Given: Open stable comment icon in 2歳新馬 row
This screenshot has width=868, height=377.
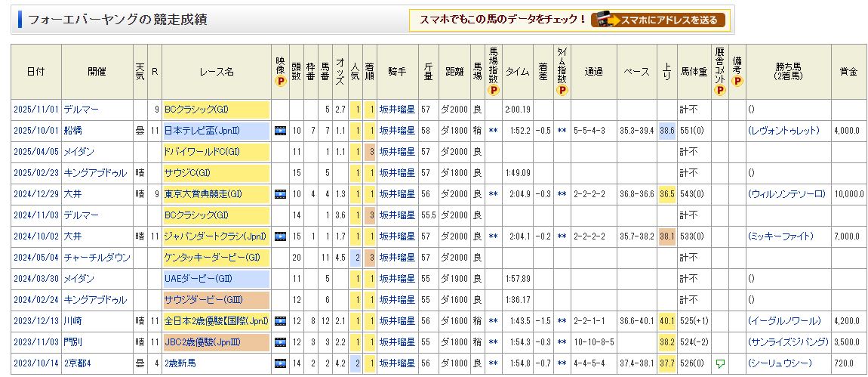Looking at the screenshot, I should [719, 364].
